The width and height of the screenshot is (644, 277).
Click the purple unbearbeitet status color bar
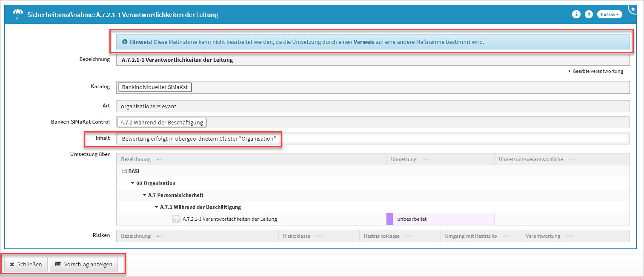click(389, 219)
